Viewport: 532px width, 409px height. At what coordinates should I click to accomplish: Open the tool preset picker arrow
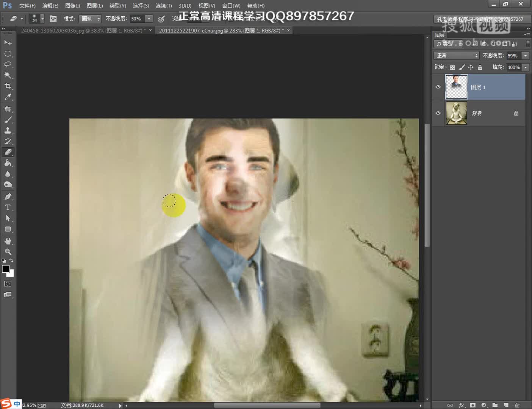coord(22,19)
